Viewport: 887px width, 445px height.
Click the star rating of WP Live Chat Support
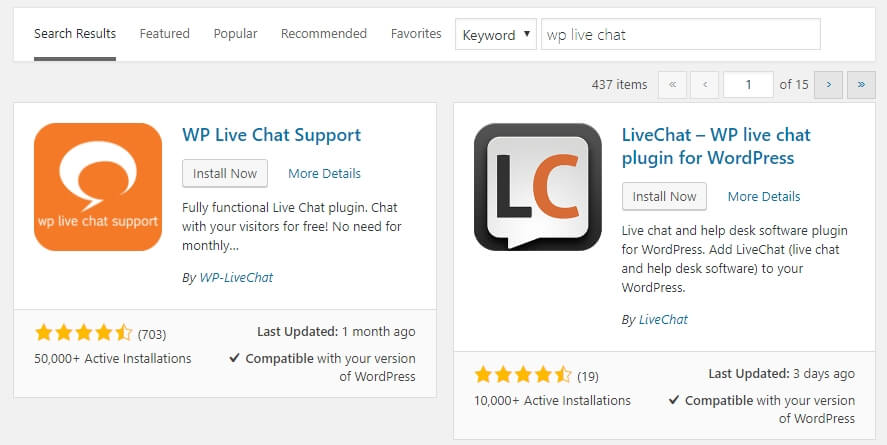click(x=83, y=333)
